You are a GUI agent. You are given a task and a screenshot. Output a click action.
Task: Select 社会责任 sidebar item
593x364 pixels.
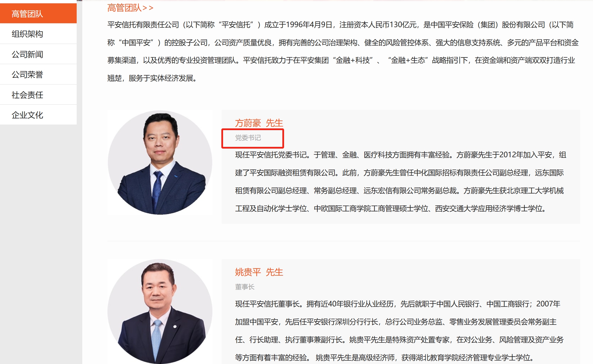tap(38, 95)
